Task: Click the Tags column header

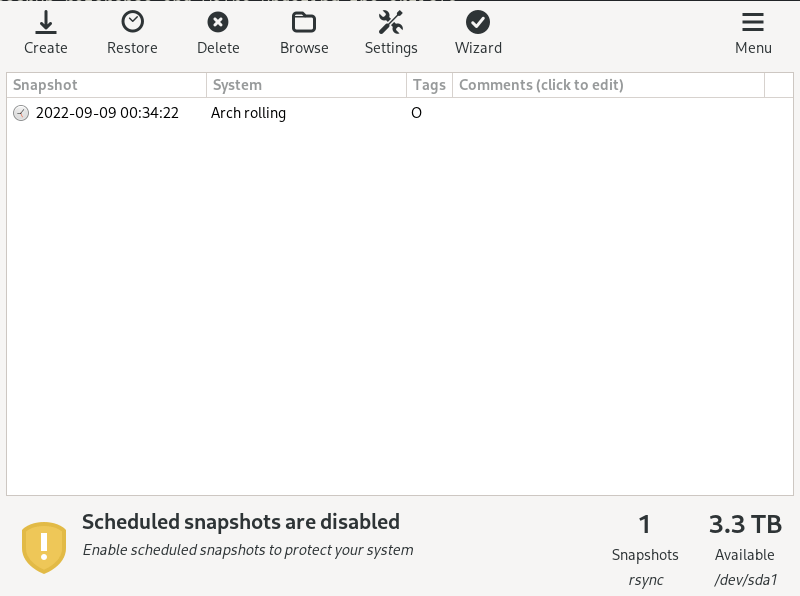Action: (x=429, y=85)
